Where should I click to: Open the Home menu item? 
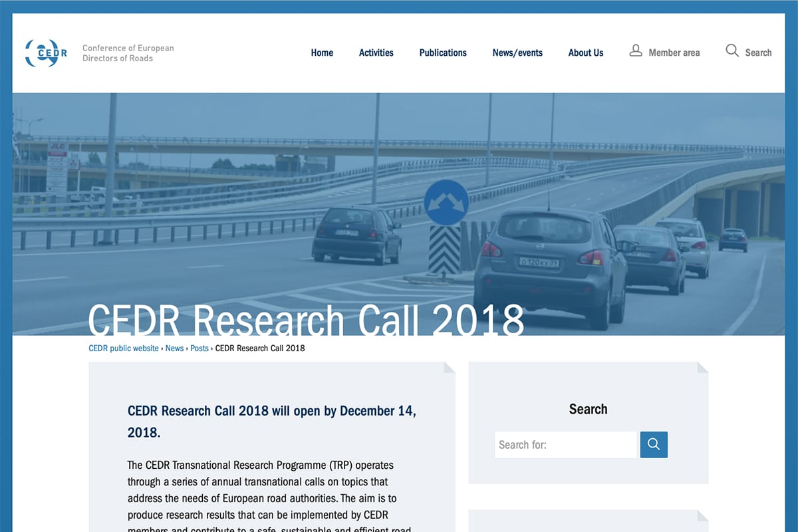point(322,53)
